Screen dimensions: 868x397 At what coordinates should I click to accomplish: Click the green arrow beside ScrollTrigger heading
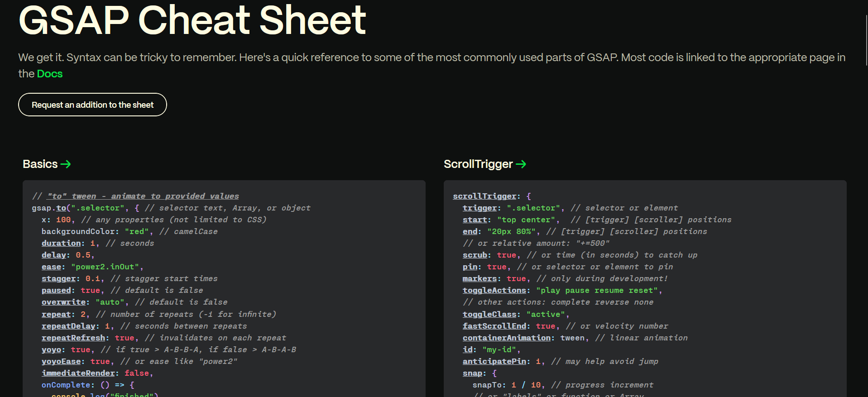521,164
